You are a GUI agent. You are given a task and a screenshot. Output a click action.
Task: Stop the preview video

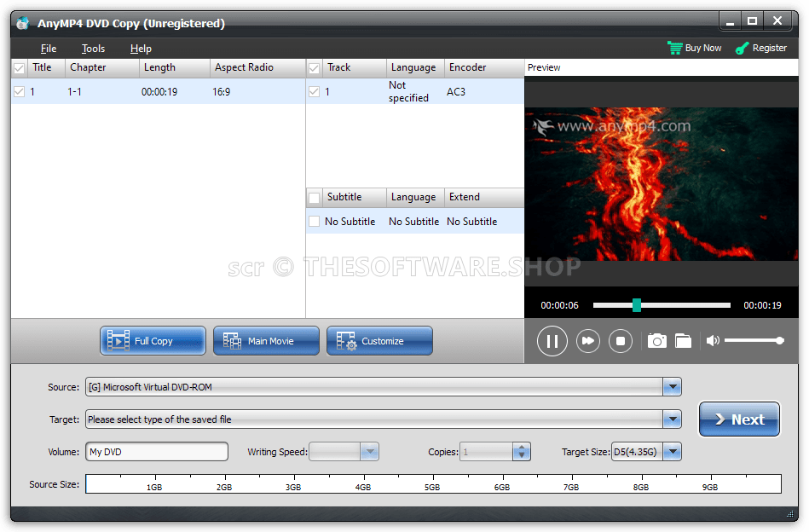[x=621, y=341]
